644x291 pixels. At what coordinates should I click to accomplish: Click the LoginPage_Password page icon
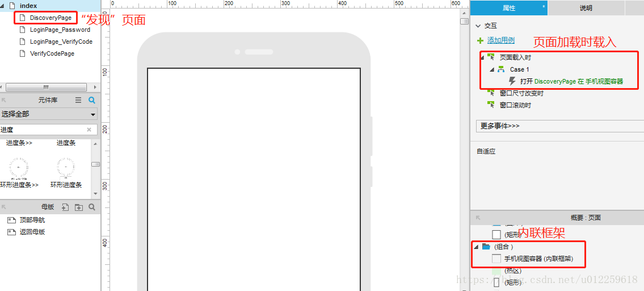tap(22, 30)
